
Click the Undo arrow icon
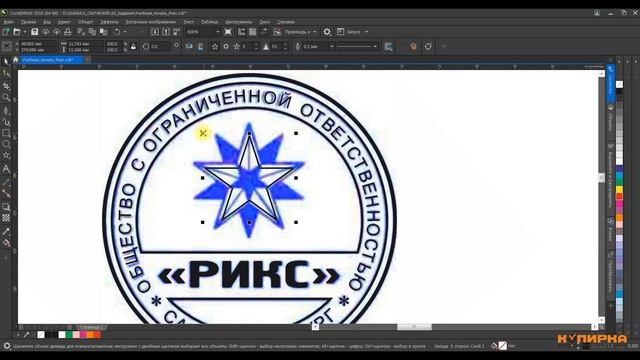point(117,31)
